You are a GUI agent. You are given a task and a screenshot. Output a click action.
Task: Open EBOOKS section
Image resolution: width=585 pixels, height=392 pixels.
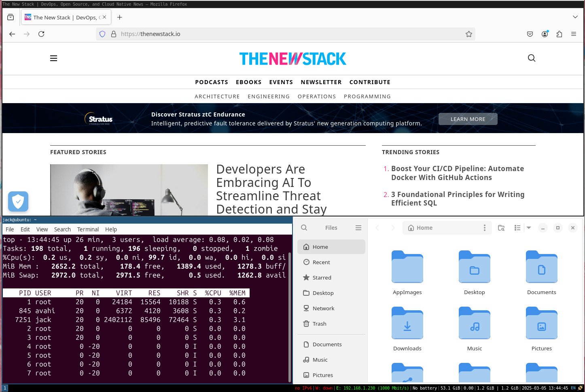(x=249, y=82)
